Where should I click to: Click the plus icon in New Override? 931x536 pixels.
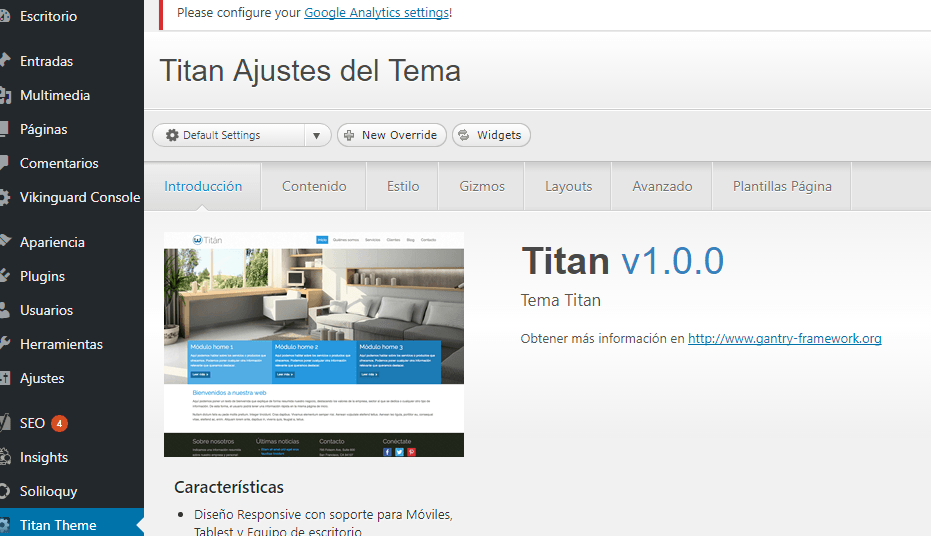(x=349, y=135)
